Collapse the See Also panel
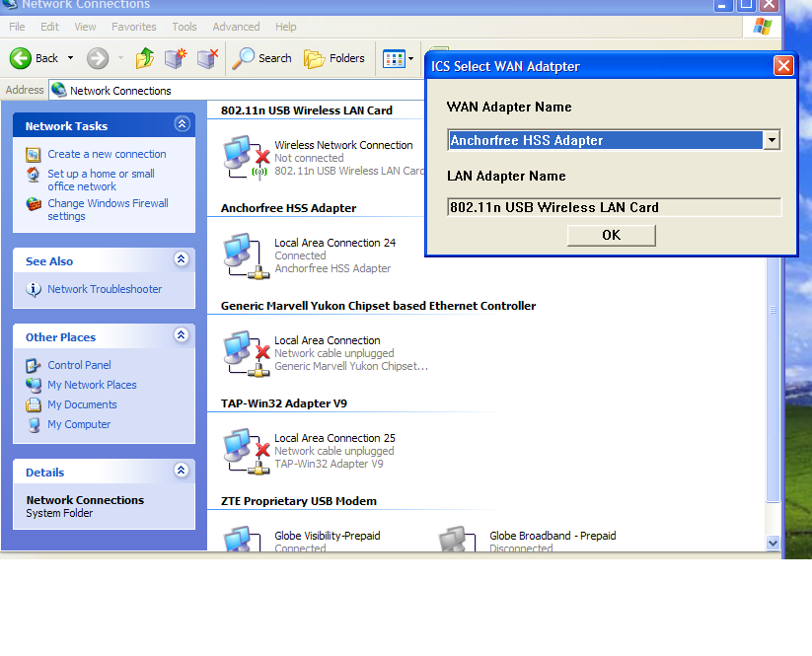Screen dimensions: 812x656 pos(181,259)
